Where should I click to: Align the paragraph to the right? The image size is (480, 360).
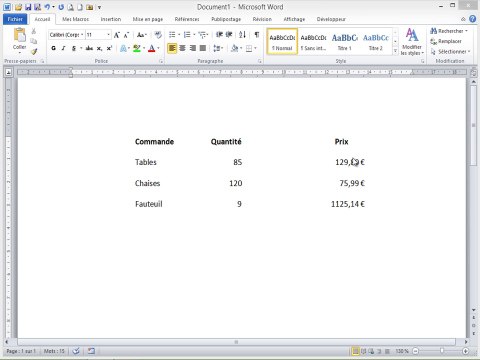point(193,48)
